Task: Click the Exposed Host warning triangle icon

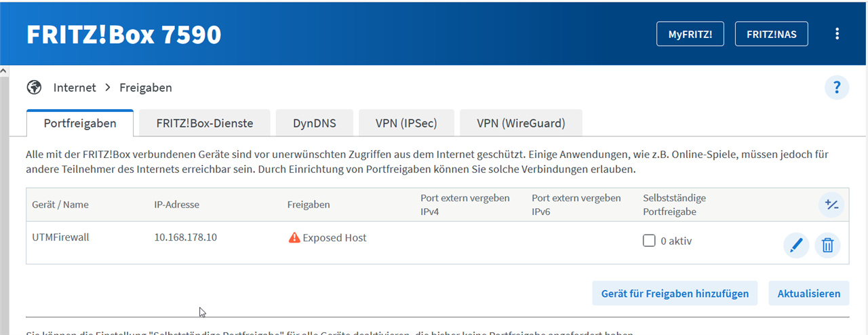Action: [x=294, y=238]
